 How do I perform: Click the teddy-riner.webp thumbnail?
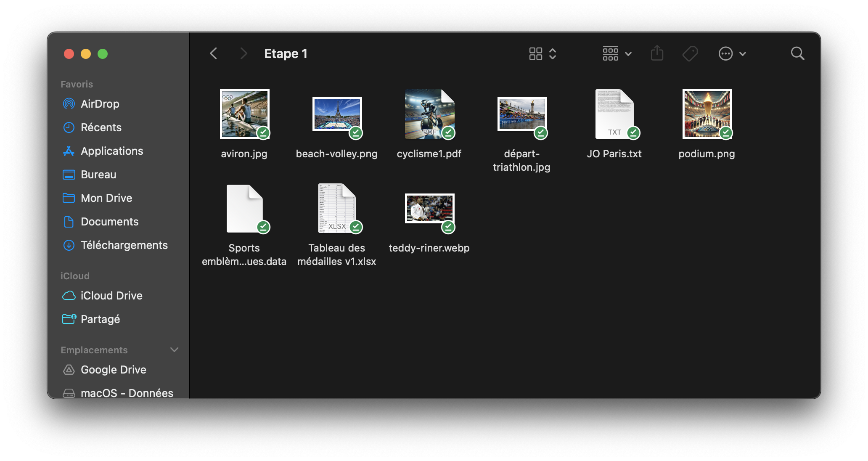coord(429,208)
